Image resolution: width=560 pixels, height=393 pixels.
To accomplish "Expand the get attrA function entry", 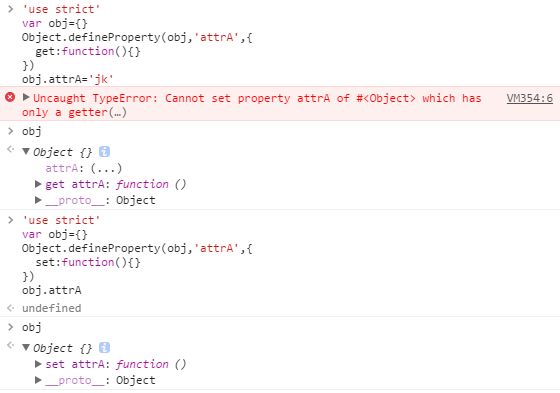I will click(x=38, y=184).
